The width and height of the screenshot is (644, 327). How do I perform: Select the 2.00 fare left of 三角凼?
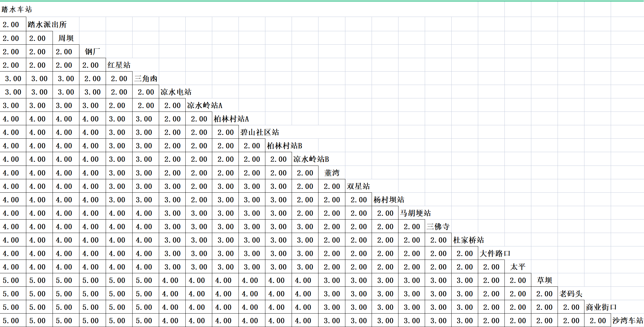click(x=119, y=78)
